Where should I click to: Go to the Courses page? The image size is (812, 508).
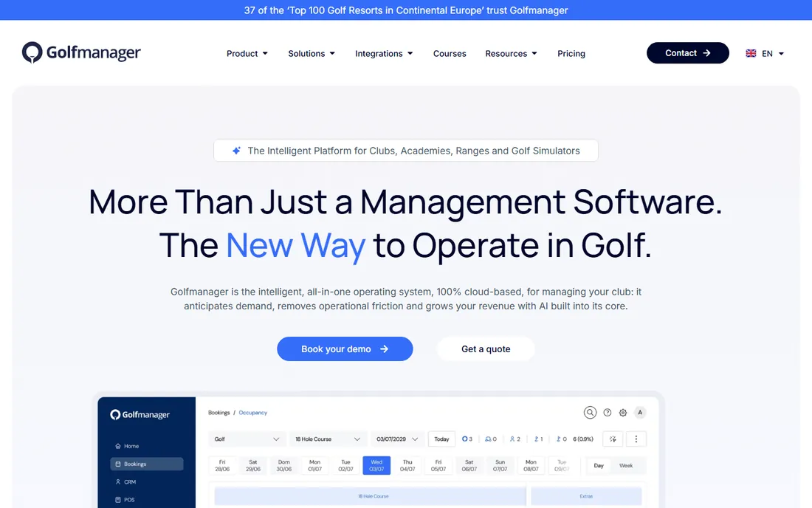point(450,53)
